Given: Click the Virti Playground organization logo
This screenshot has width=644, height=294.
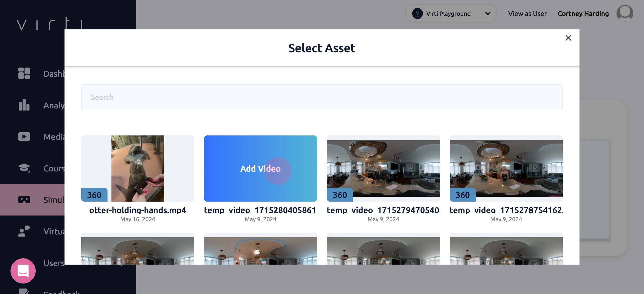Looking at the screenshot, I should (x=417, y=13).
